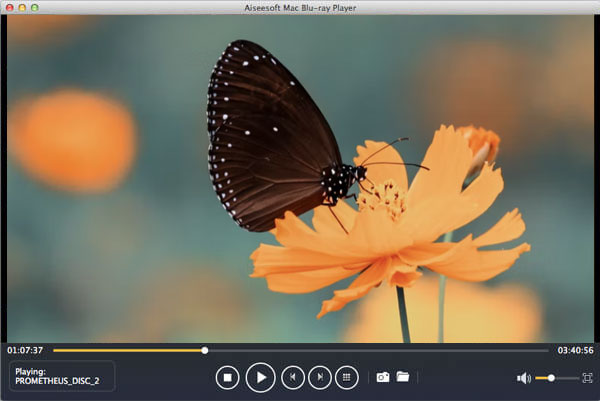The height and width of the screenshot is (401, 600).
Task: Select the Playing PROMETHEUS_DISC_2 info box
Action: (62, 376)
